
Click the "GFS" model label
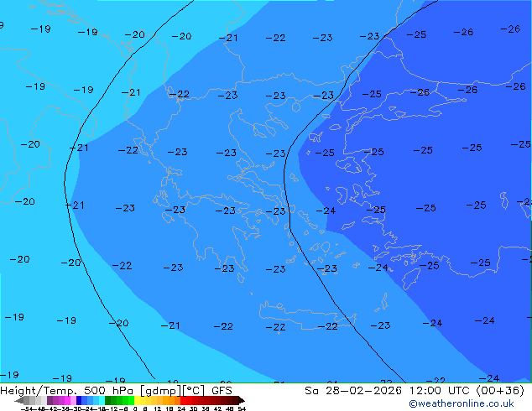222,391
